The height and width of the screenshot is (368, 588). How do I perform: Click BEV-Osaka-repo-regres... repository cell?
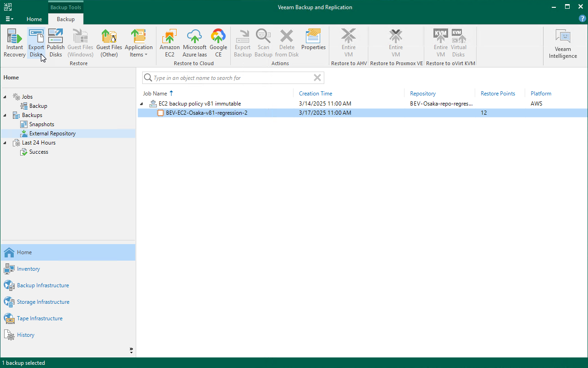(x=441, y=104)
